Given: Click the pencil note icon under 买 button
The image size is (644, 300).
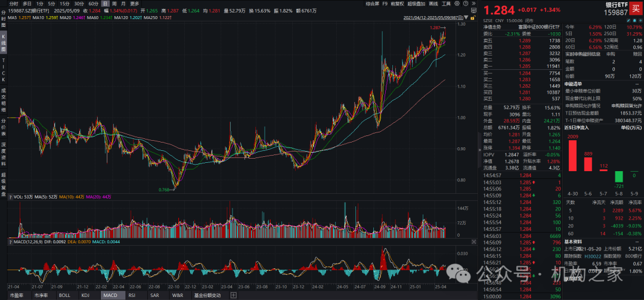Looking at the screenshot, I should (628, 20).
